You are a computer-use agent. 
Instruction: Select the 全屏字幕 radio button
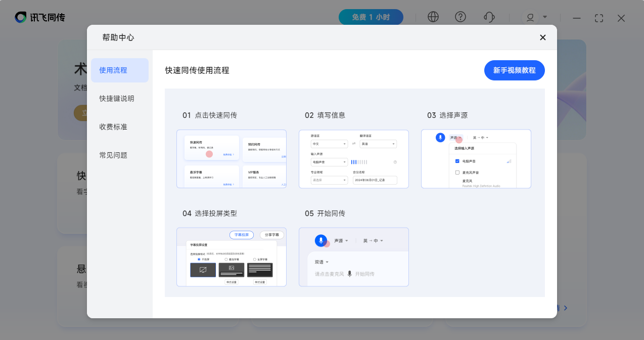click(254, 259)
